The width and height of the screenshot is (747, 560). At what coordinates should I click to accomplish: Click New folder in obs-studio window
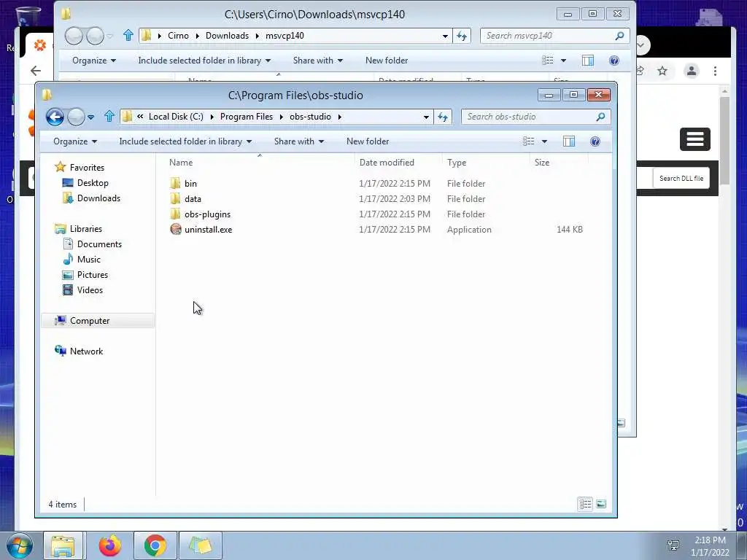[368, 141]
